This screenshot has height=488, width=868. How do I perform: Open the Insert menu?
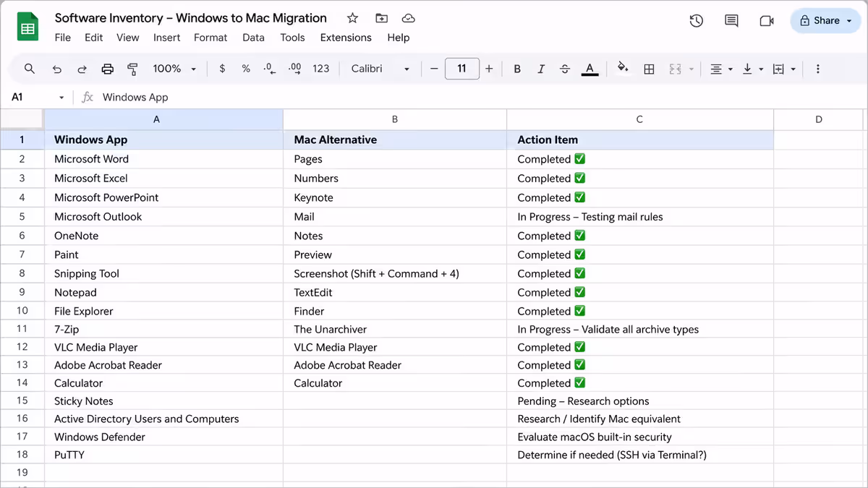pos(166,38)
